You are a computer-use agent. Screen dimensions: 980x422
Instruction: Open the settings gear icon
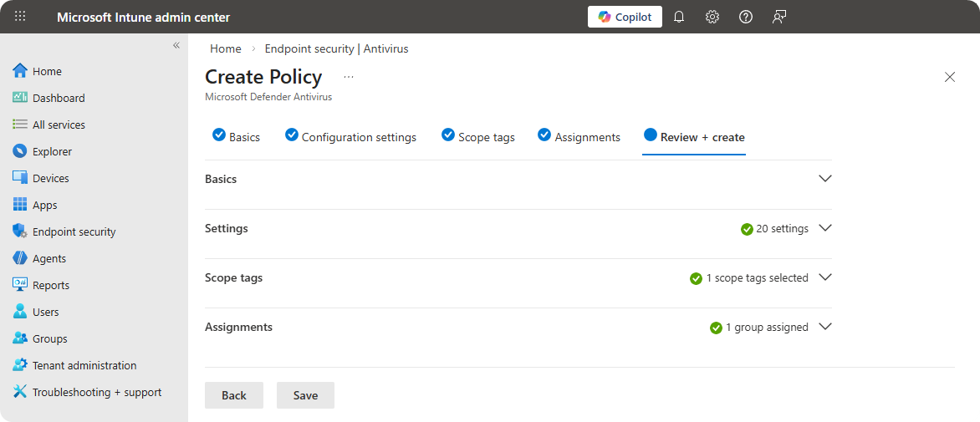712,17
